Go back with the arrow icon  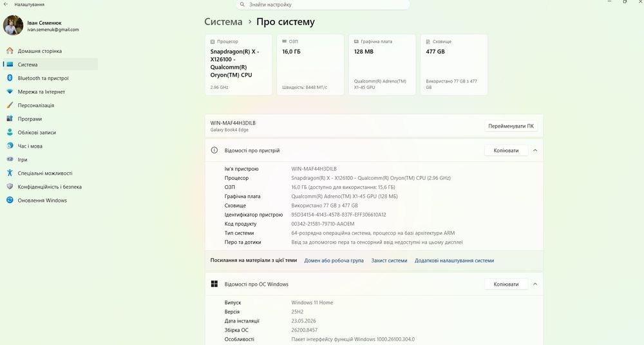(x=6, y=4)
